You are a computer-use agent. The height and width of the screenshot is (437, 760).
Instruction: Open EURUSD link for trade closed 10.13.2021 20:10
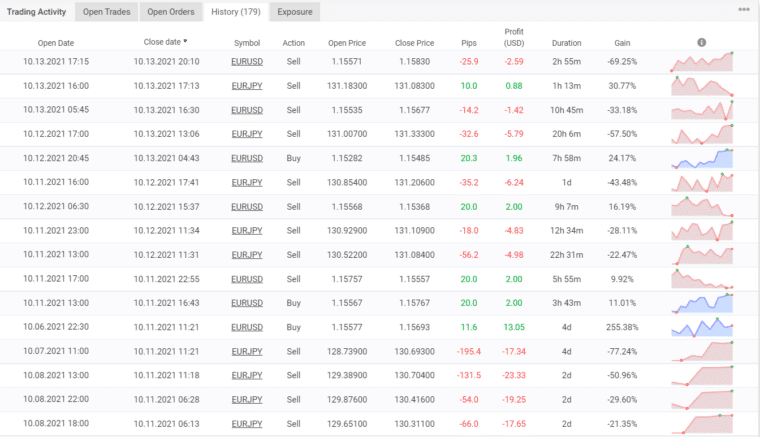[x=247, y=62]
